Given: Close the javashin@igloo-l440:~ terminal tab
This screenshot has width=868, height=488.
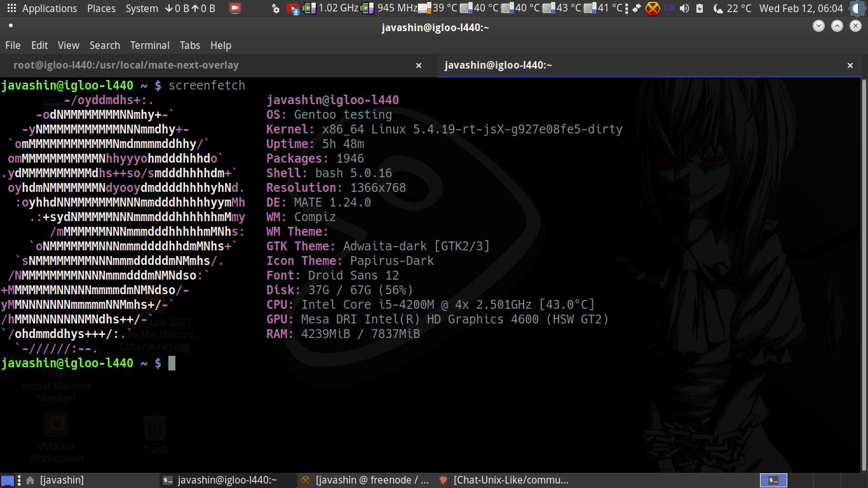Looking at the screenshot, I should [x=850, y=65].
